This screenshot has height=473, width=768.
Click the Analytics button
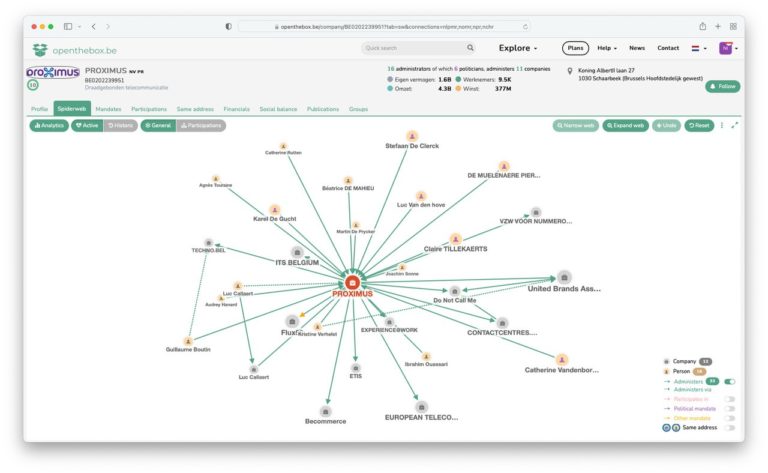click(x=49, y=125)
